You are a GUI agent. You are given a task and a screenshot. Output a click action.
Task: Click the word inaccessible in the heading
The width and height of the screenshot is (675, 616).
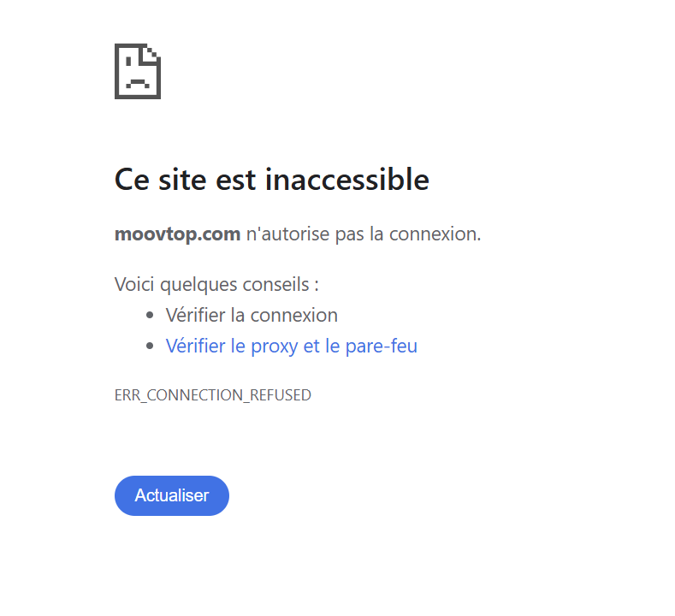point(347,179)
